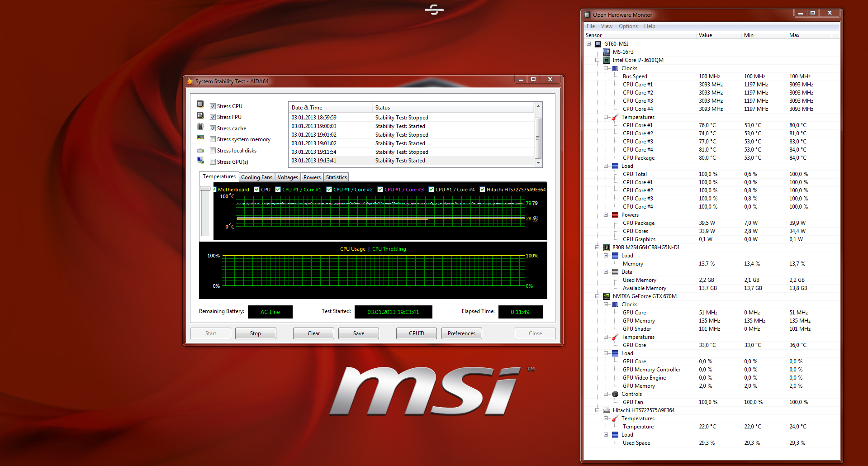Collapse the 830B M2S4G64CB8HG5N-DI node
This screenshot has height=466, width=868.
[598, 247]
